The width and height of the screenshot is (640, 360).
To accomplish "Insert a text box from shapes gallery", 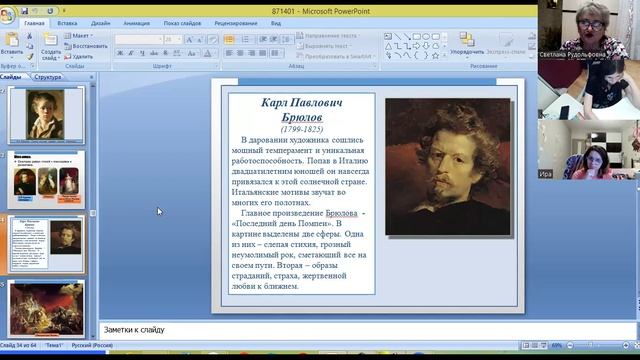I will (x=388, y=37).
